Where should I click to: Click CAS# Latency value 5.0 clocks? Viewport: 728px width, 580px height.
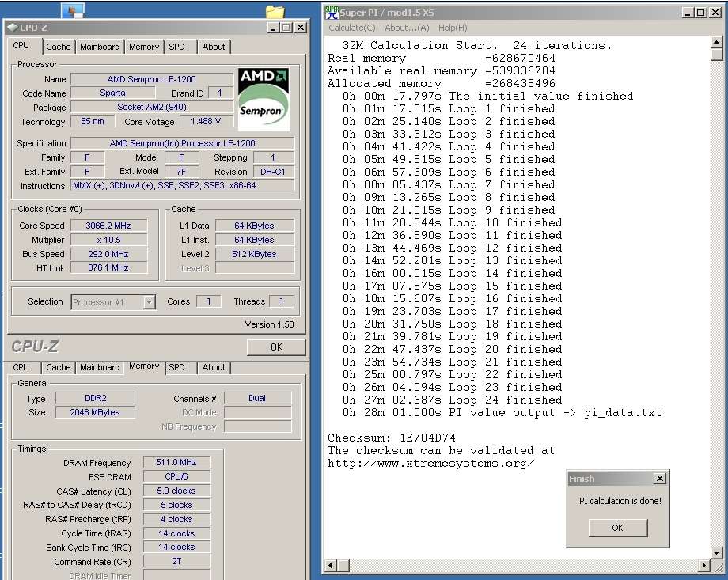(176, 491)
